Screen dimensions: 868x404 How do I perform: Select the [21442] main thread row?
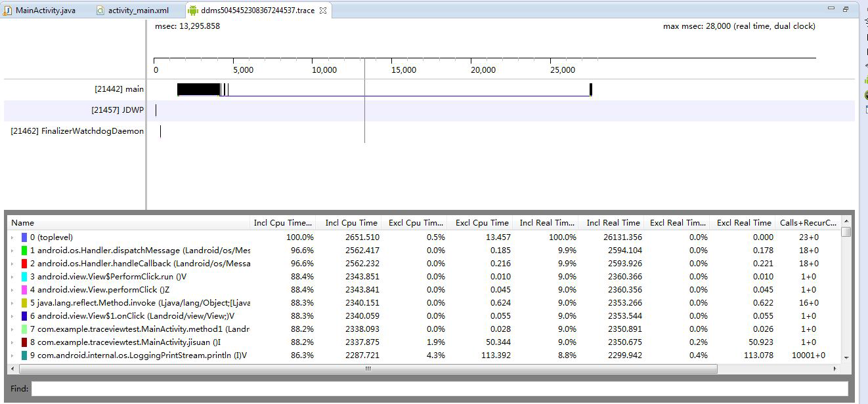pyautogui.click(x=119, y=89)
